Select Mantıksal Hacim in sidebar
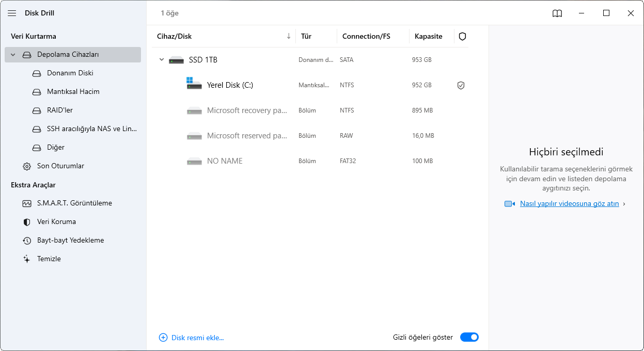 (x=73, y=92)
